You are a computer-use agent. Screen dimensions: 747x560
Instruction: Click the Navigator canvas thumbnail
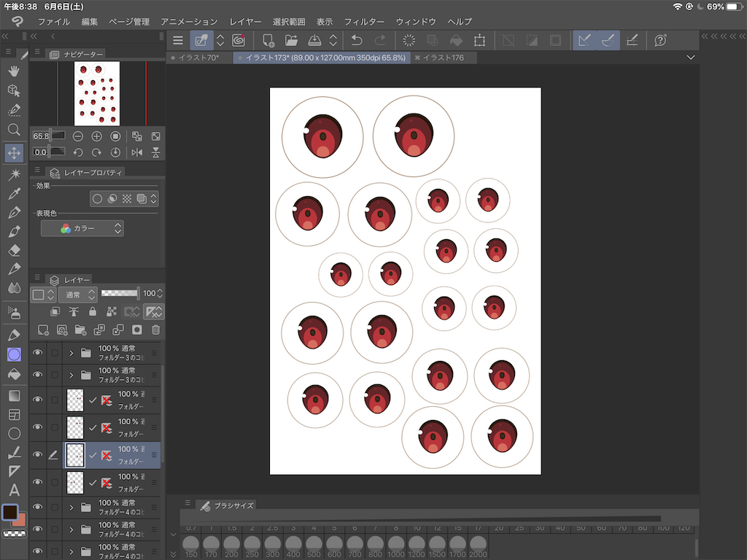(97, 93)
